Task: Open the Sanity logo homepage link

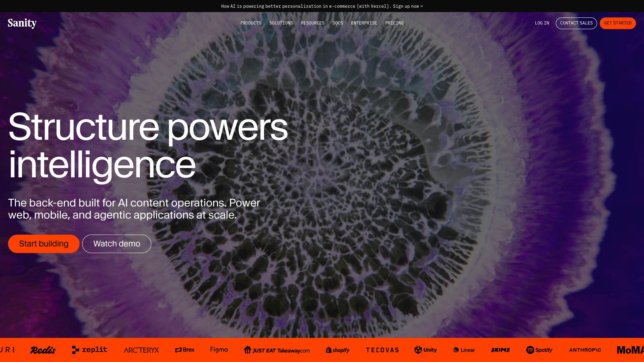Action: click(x=22, y=23)
